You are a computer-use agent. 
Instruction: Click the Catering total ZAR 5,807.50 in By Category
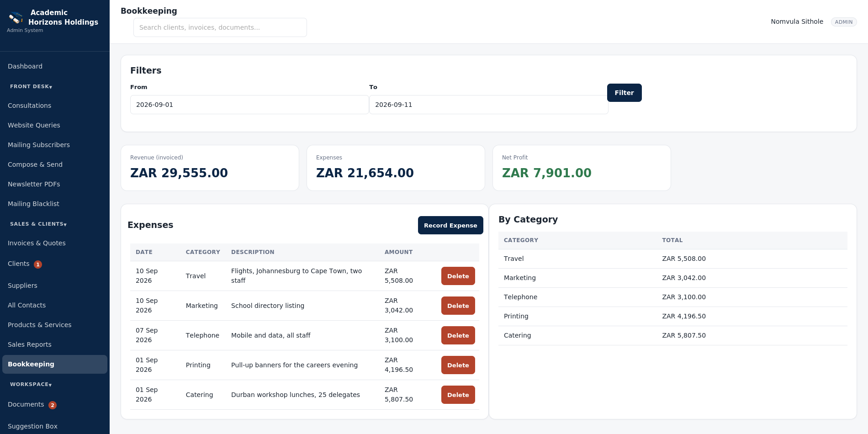click(684, 335)
